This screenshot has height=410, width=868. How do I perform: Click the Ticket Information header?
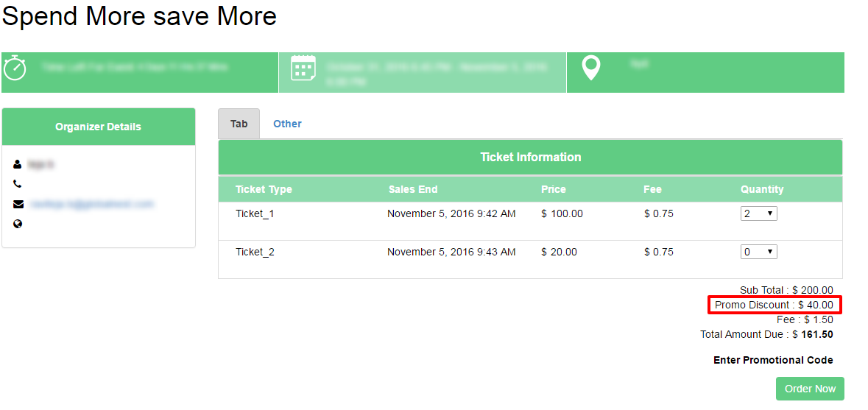point(530,157)
